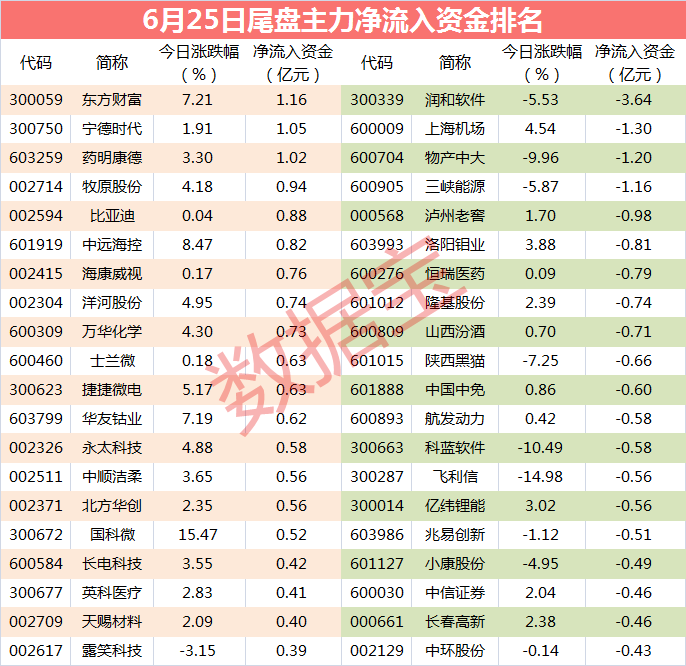Click the name 飞利信
The width and height of the screenshot is (686, 666).
coord(455,477)
